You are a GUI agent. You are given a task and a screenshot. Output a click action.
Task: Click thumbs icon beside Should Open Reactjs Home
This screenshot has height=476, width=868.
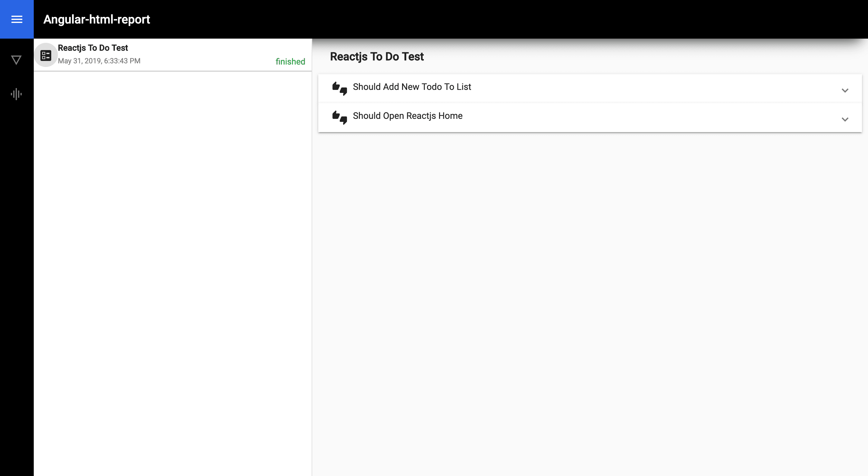339,118
